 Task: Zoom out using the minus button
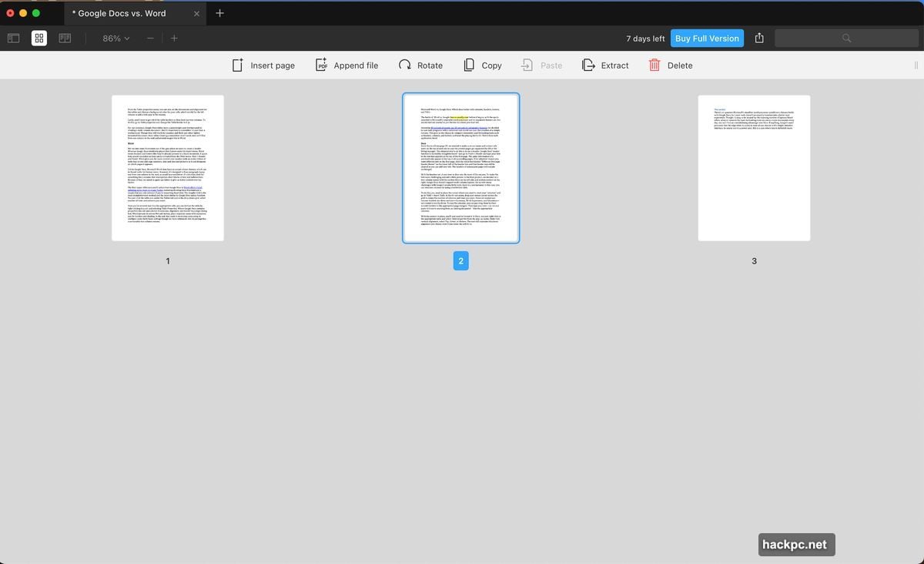(150, 37)
